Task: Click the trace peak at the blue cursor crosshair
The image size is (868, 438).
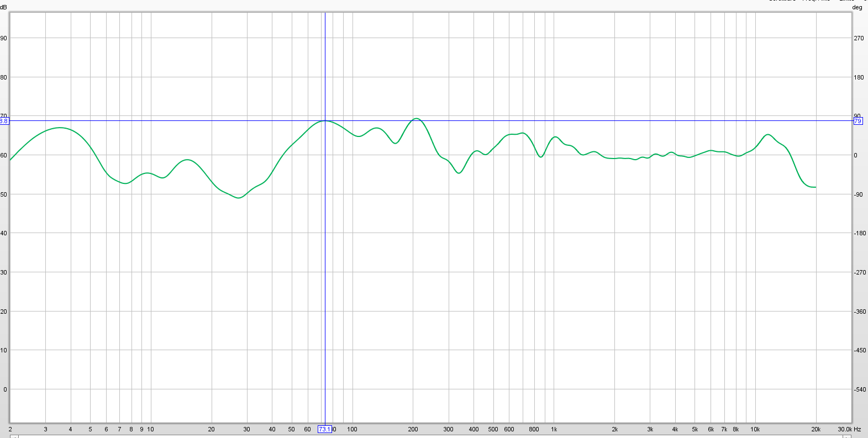Action: (x=325, y=120)
